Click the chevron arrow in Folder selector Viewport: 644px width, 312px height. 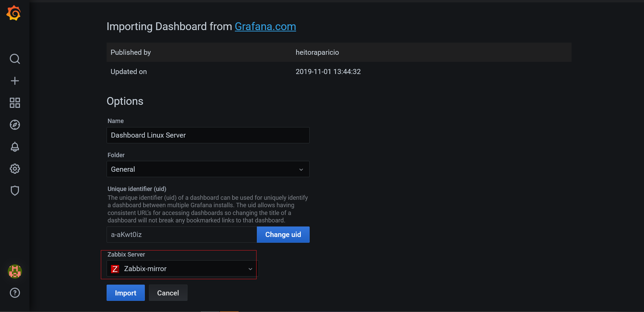coord(301,169)
